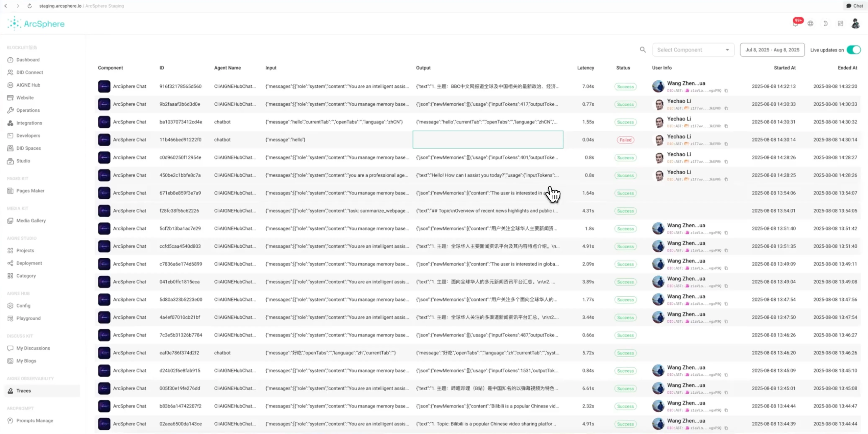The image size is (868, 434).
Task: Copy DID in the 13:51:40 row
Action: coord(726,233)
